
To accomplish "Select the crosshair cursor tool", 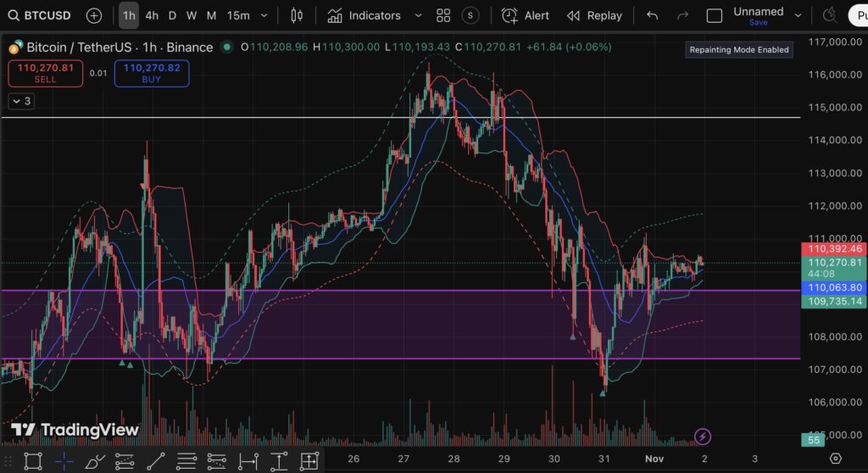I will point(64,461).
